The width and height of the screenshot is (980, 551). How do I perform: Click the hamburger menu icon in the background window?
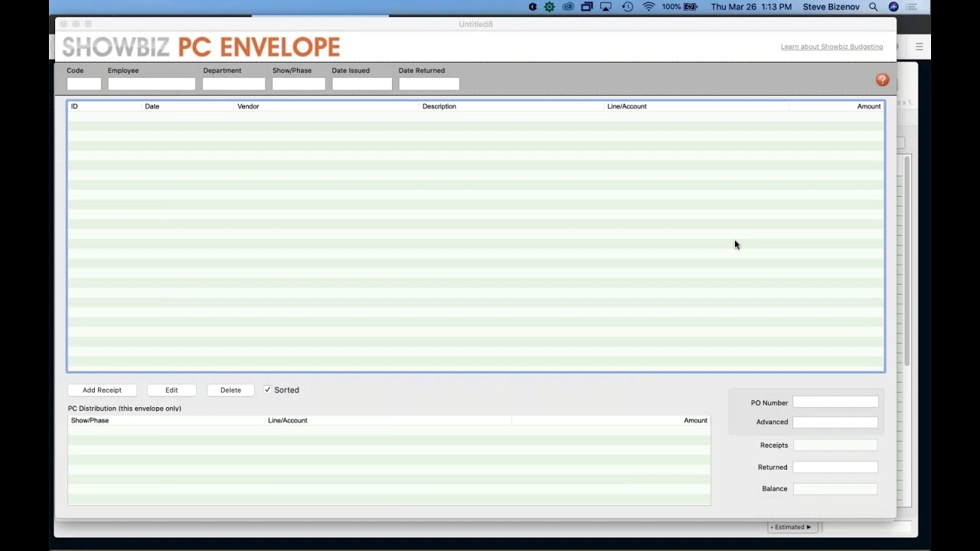tap(919, 47)
